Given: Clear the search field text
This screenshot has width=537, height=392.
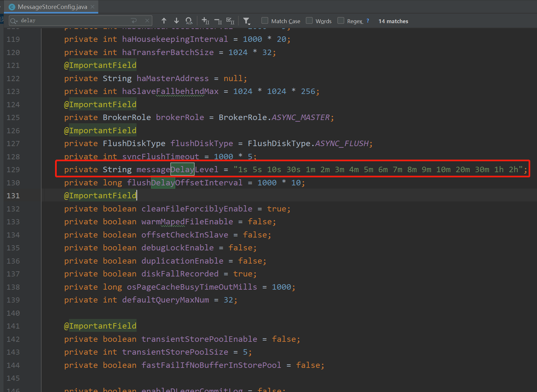Looking at the screenshot, I should (147, 21).
